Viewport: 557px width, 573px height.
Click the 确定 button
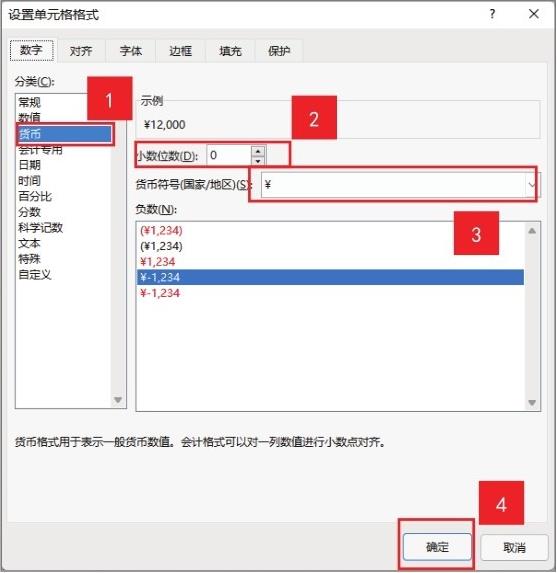437,547
